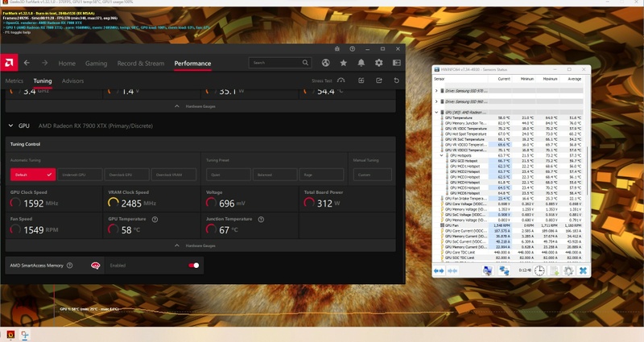Click HWiNFO greyed double-arrow icon
The image size is (644, 342).
pyautogui.click(x=452, y=271)
